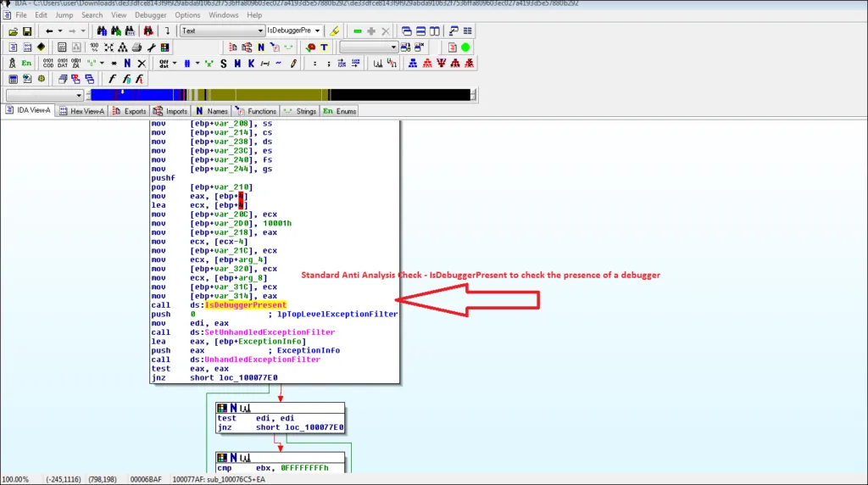Viewport: 868px width, 485px height.
Task: Open the Edit menu
Action: [x=41, y=15]
